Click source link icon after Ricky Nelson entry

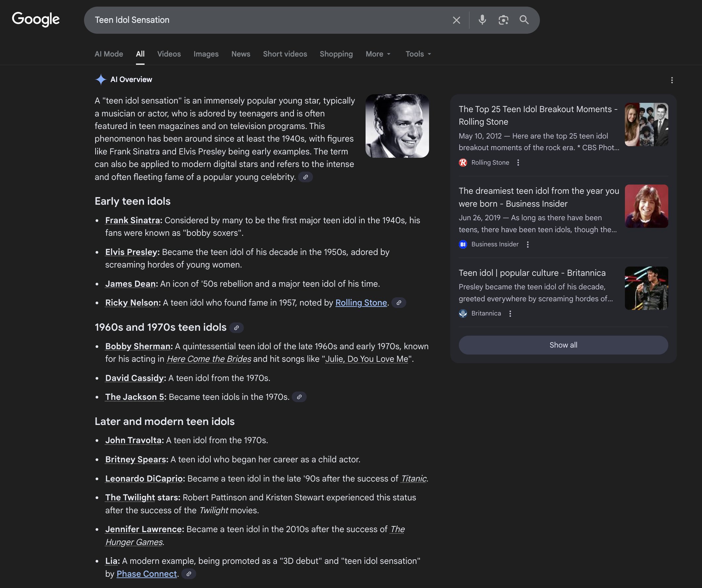[398, 303]
